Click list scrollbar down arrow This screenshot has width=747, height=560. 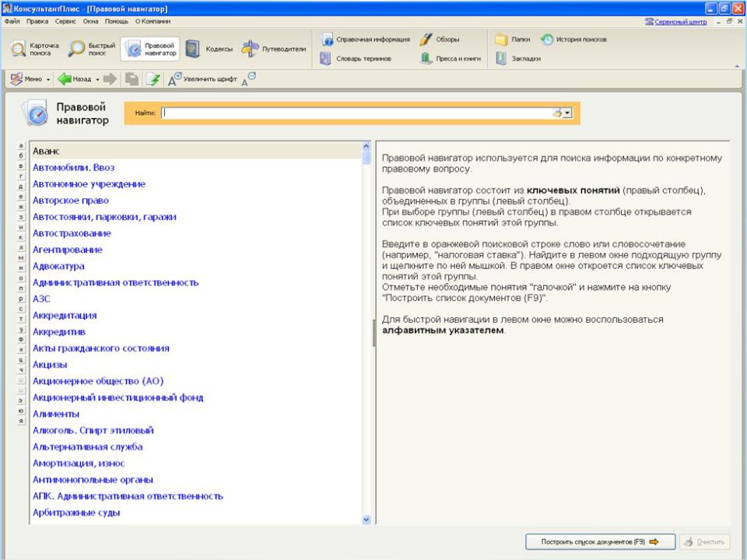tap(366, 520)
